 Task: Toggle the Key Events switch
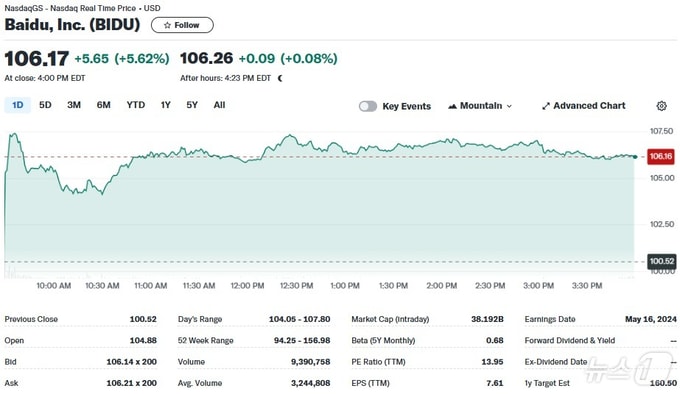pos(368,106)
